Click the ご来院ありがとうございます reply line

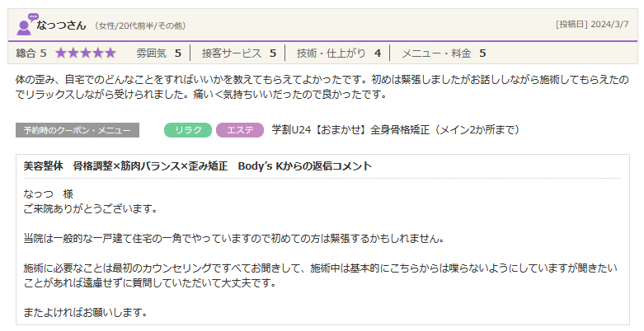(90, 209)
